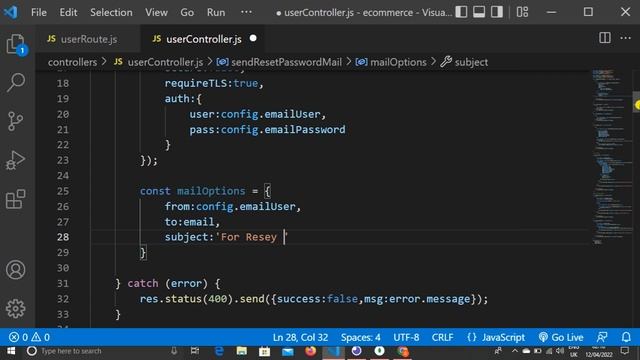Change encoding via UTF-8 status item
This screenshot has width=640, height=360.
click(406, 337)
